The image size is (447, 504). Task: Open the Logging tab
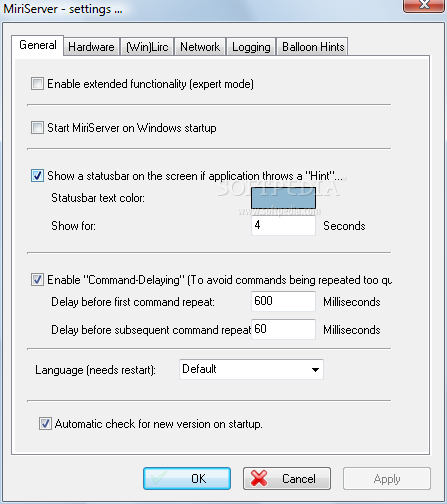click(251, 47)
